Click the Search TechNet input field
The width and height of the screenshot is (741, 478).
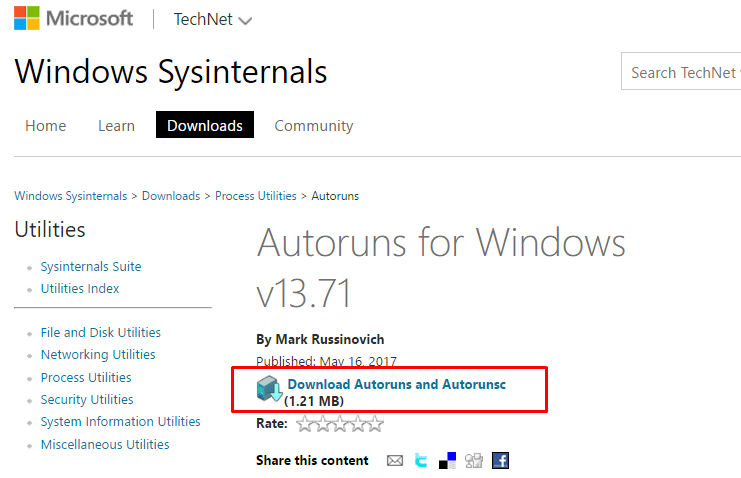coord(681,71)
